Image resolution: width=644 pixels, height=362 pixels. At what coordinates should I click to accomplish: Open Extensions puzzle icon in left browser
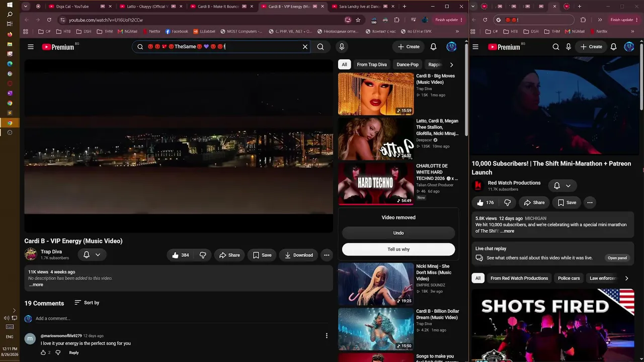[x=397, y=20]
